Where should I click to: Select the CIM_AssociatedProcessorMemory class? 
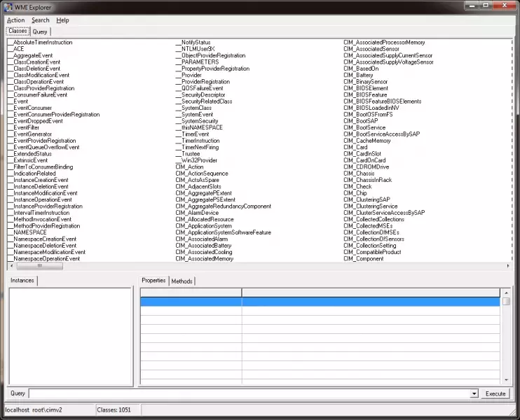[384, 43]
